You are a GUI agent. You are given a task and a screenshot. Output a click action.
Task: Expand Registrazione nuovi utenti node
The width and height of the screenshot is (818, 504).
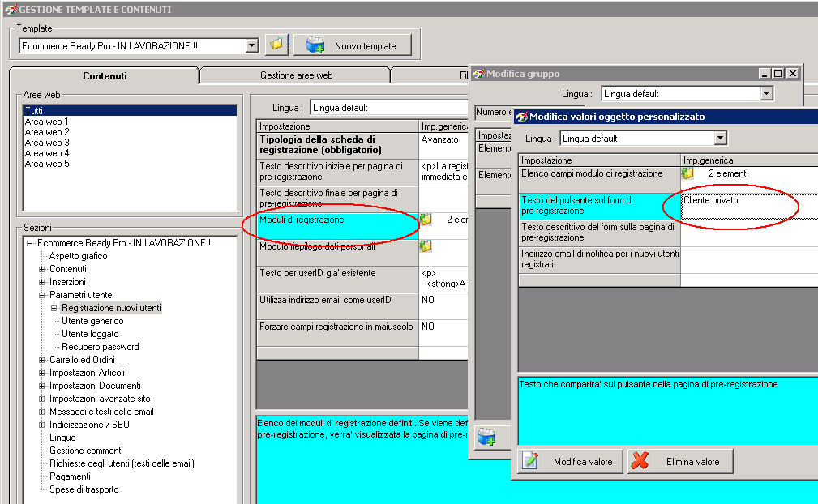[54, 308]
